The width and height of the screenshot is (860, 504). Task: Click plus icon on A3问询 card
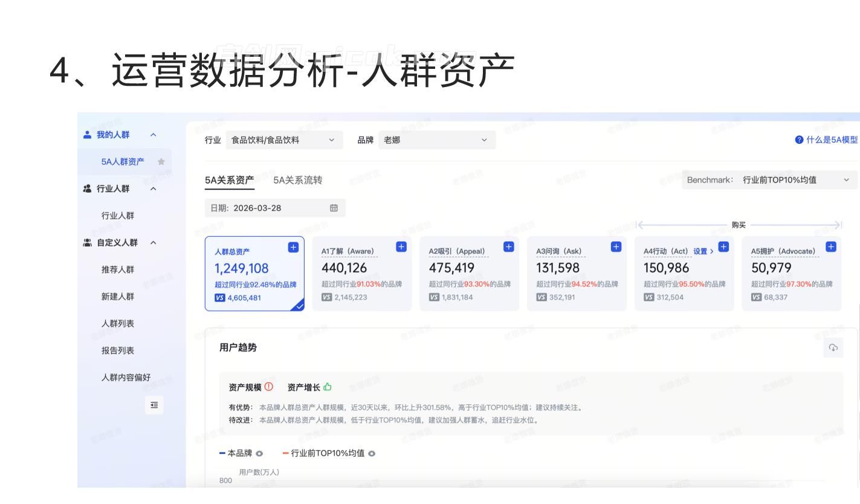tap(616, 247)
